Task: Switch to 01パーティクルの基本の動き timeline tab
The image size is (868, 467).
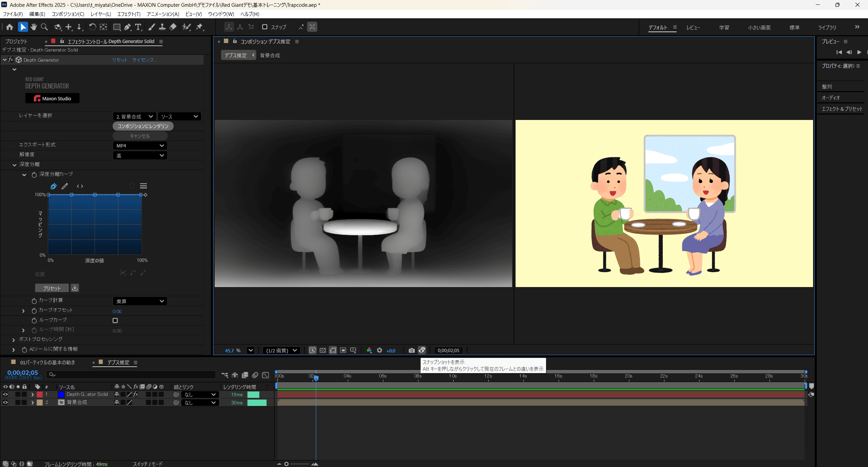Action: click(47, 363)
